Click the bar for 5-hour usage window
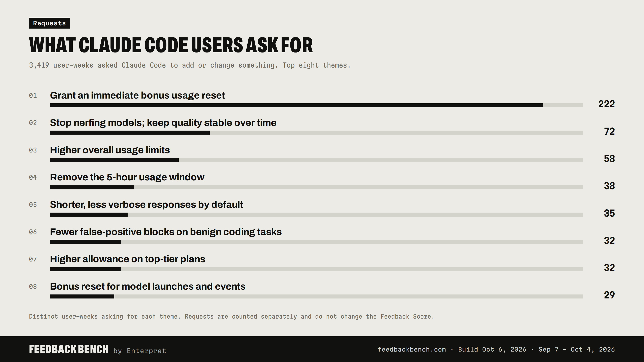644x362 pixels. (x=316, y=187)
